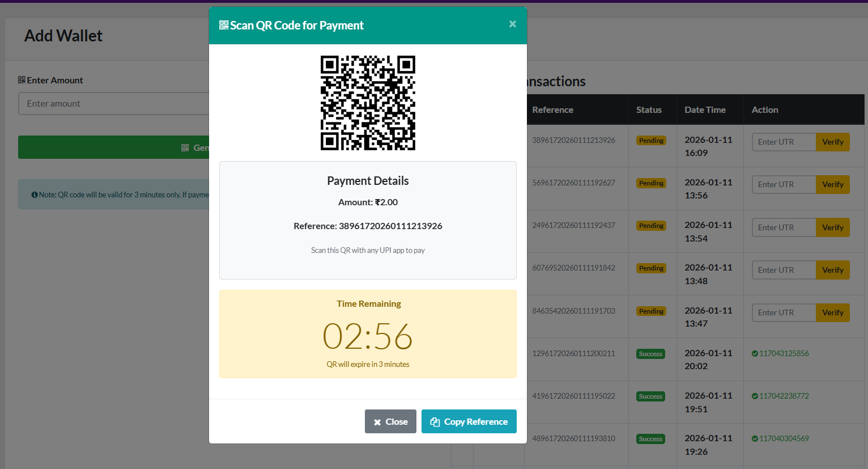
Task: Click UTR number 117043125856
Action: click(x=784, y=353)
